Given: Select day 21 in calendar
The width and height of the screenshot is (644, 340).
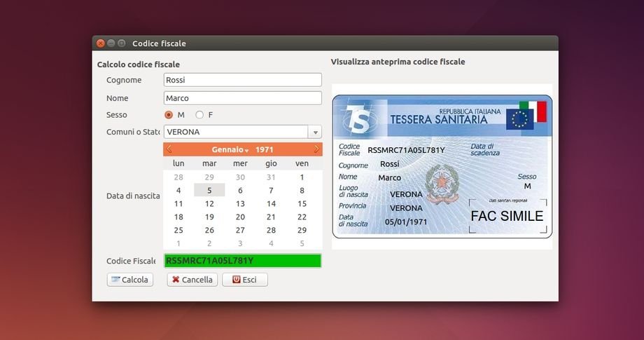Looking at the screenshot, I should coord(271,217).
